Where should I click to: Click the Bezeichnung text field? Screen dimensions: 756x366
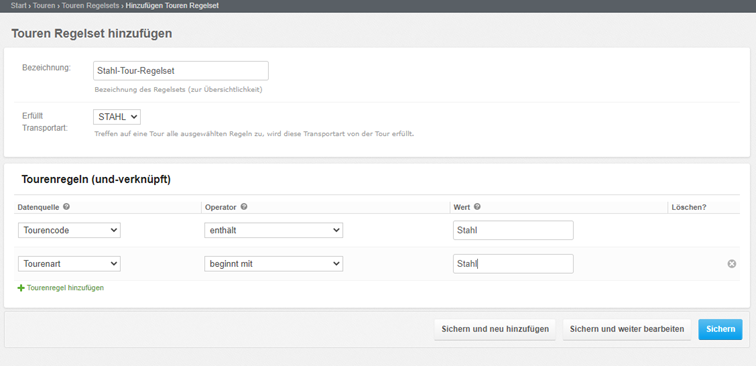[181, 70]
